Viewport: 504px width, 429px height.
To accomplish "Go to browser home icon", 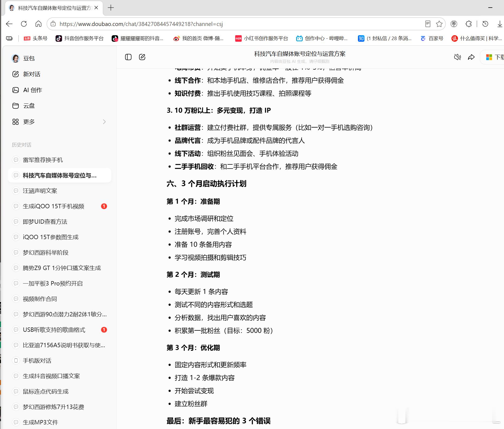I will [x=38, y=24].
